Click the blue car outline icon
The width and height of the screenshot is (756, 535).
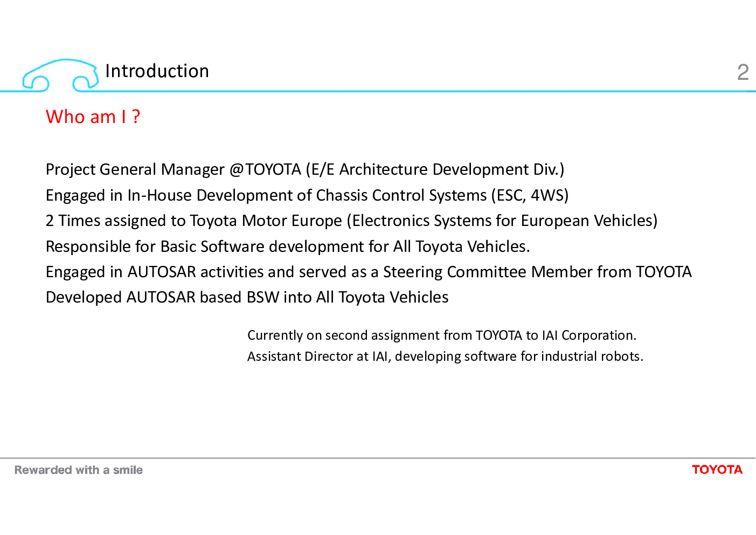coord(60,74)
